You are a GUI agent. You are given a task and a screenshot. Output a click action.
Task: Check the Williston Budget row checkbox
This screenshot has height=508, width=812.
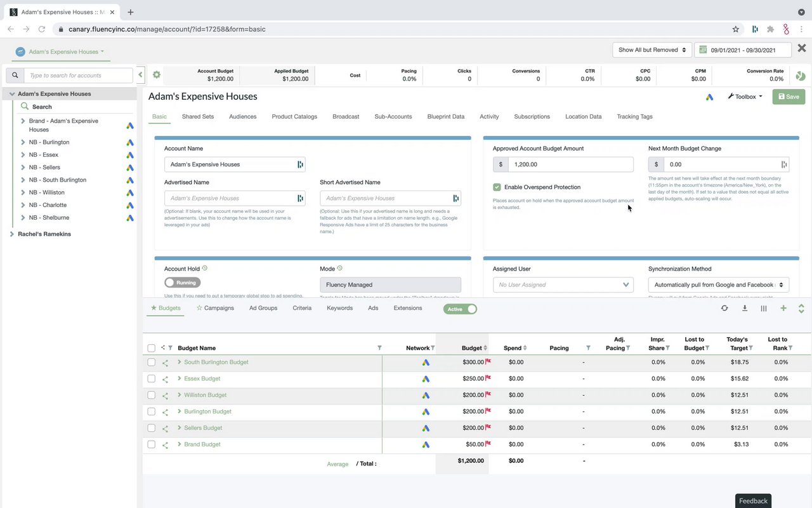click(x=151, y=395)
